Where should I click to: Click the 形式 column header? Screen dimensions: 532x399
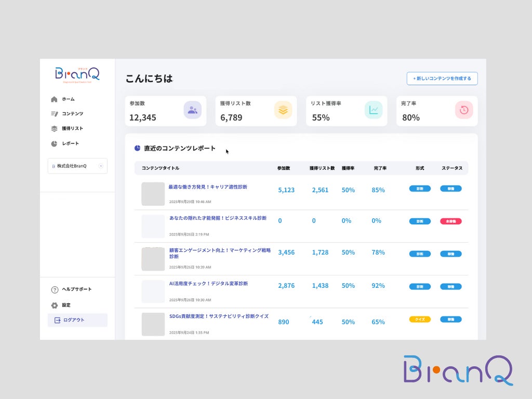[420, 168]
